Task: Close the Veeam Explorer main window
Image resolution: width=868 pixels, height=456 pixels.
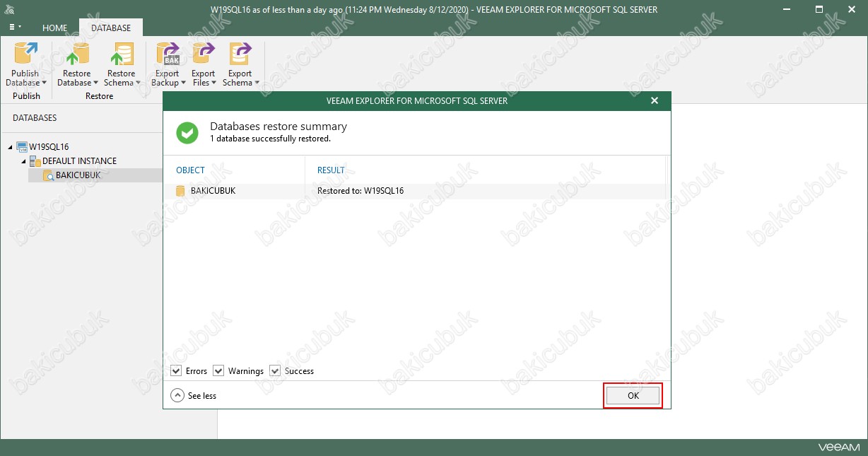Action: pos(851,10)
